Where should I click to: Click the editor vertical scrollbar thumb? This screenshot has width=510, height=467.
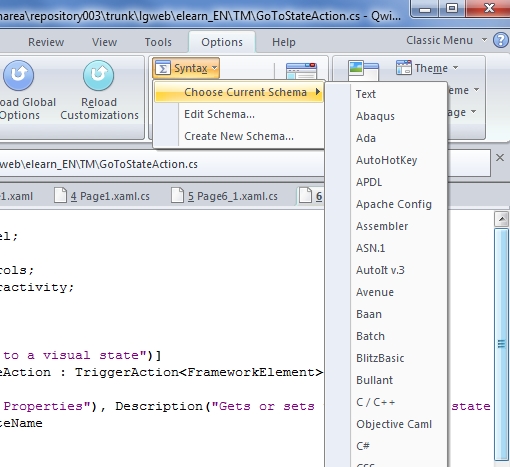coord(501,343)
